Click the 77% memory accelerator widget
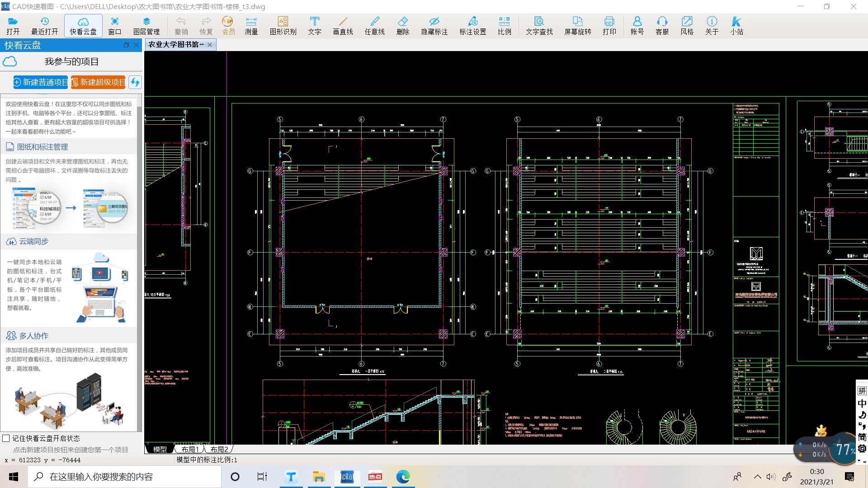 click(x=844, y=449)
